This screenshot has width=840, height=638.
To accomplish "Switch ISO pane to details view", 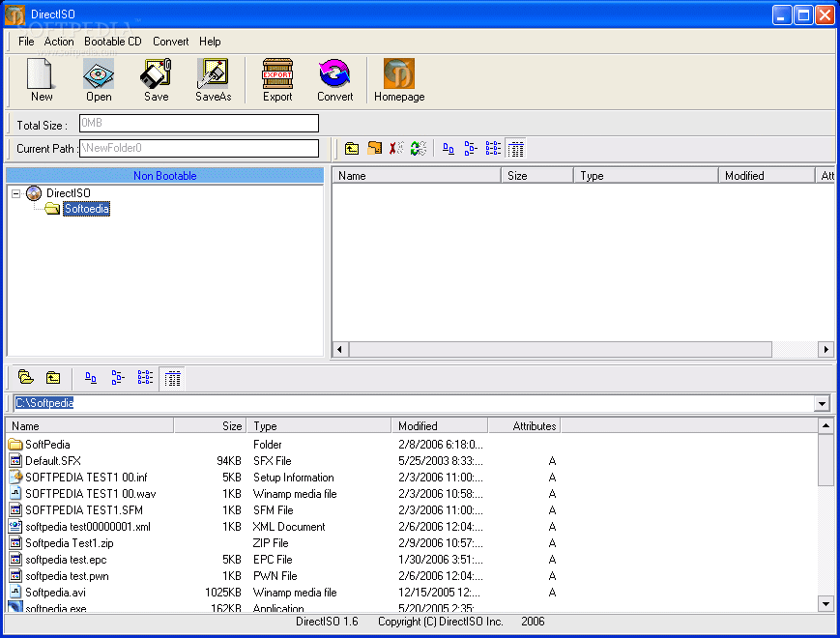I will point(516,149).
